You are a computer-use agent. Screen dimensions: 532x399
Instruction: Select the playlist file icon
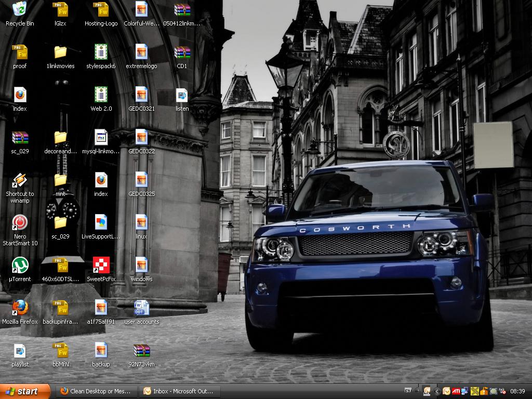(x=20, y=350)
